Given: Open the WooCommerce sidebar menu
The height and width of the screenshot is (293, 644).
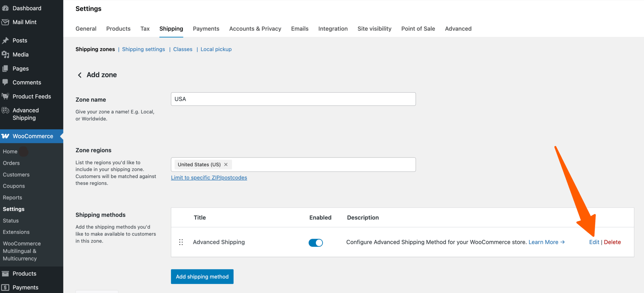Looking at the screenshot, I should point(33,136).
